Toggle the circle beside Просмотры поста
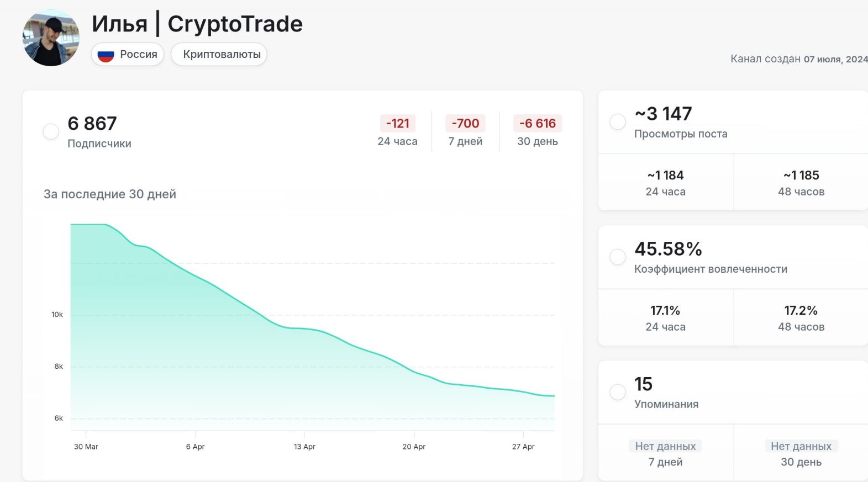The image size is (868, 482). click(x=617, y=121)
